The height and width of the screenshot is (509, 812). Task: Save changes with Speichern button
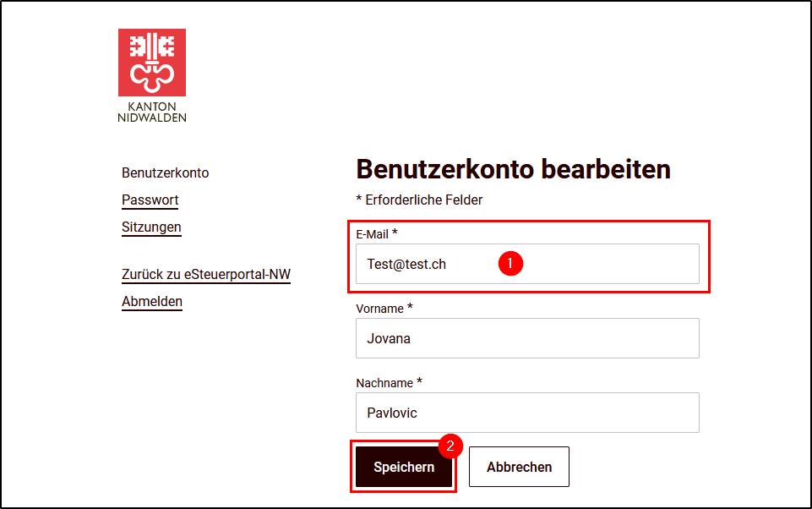(404, 467)
